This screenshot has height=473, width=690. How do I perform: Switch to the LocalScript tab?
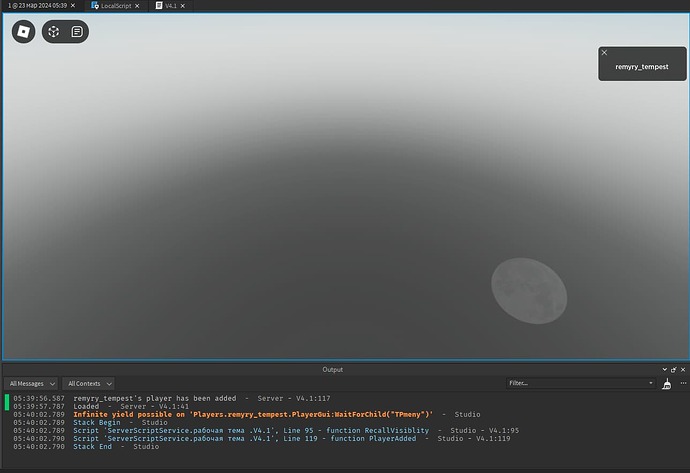(113, 6)
